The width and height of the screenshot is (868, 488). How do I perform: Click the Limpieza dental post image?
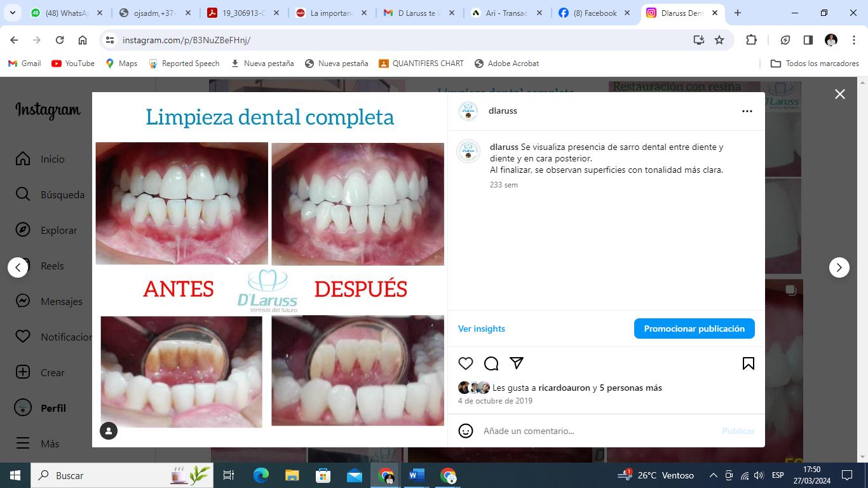pyautogui.click(x=270, y=269)
